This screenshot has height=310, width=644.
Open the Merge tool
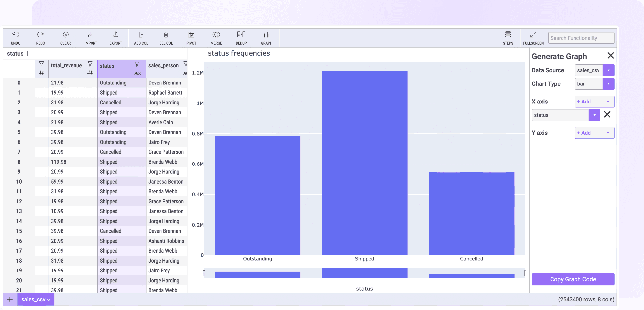click(x=216, y=38)
